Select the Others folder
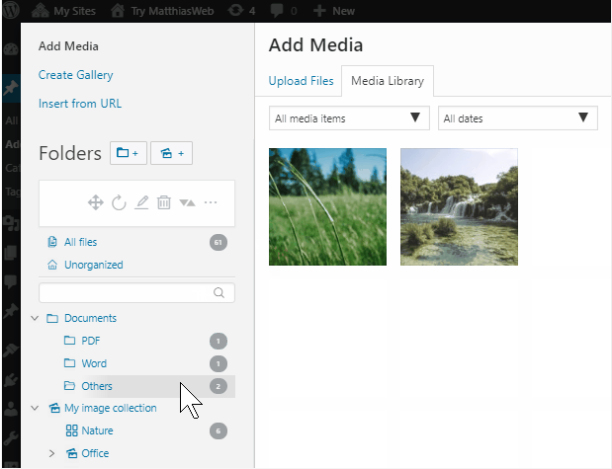The height and width of the screenshot is (469, 612). 96,386
